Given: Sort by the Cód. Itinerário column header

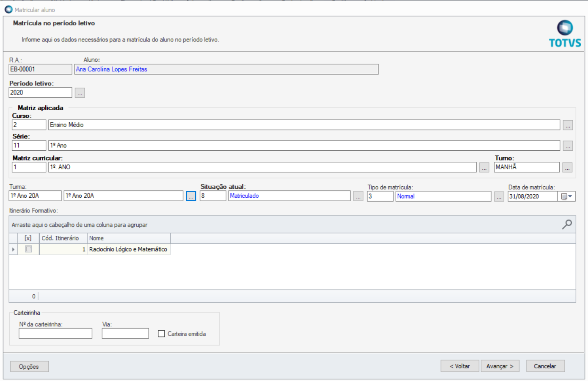Looking at the screenshot, I should (63, 238).
